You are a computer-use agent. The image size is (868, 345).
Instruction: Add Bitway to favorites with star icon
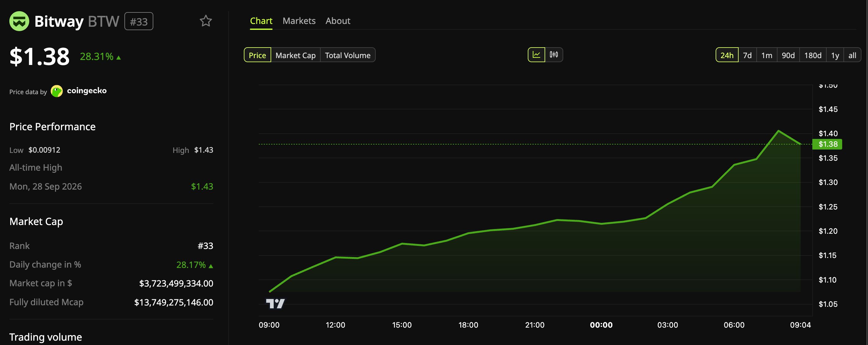tap(206, 21)
